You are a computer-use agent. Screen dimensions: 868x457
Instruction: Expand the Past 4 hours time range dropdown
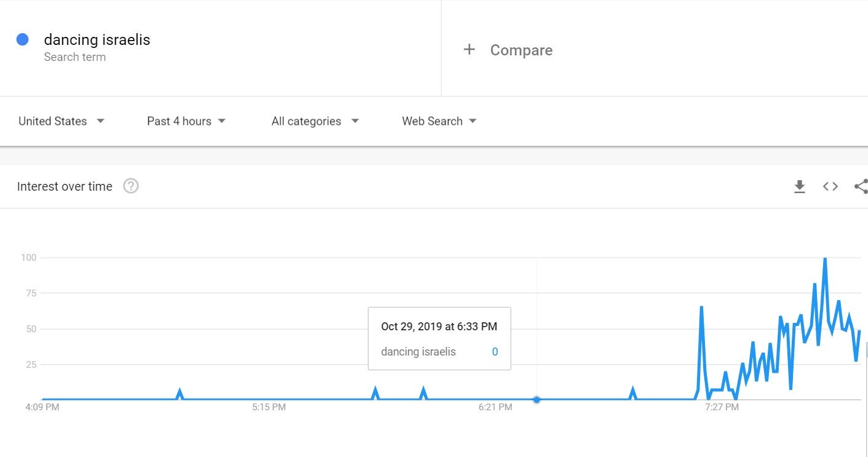point(186,121)
